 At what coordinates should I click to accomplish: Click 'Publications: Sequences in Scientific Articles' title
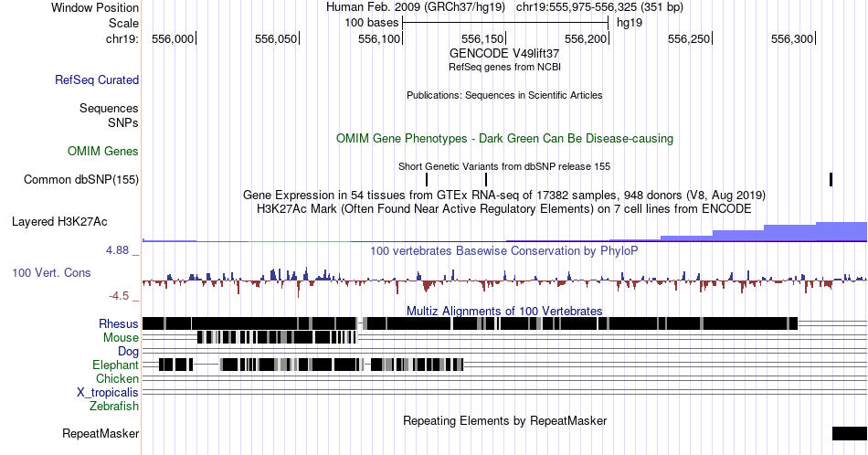coord(504,95)
